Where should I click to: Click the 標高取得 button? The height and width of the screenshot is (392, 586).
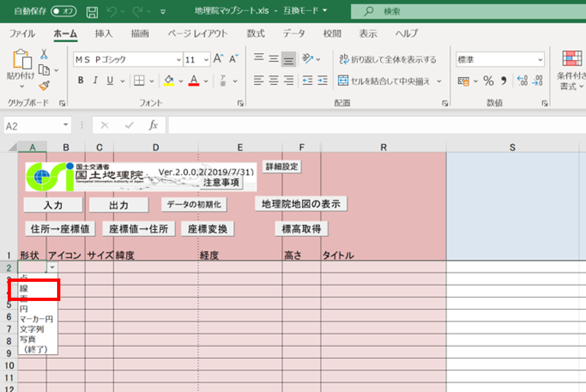tap(301, 229)
